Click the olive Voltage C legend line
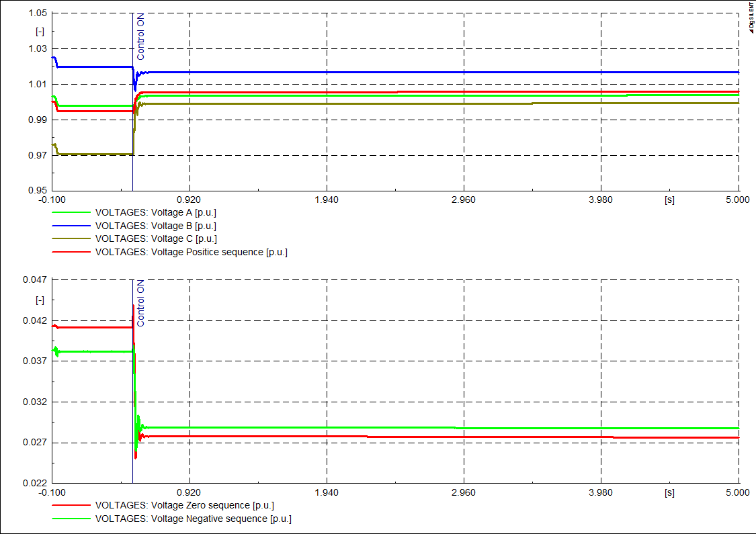Image resolution: width=756 pixels, height=534 pixels. [x=71, y=238]
